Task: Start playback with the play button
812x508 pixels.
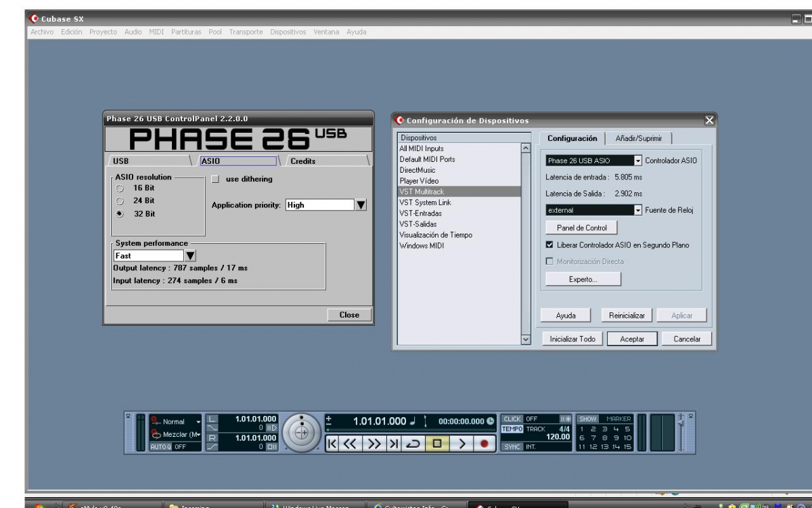Action: 461,444
